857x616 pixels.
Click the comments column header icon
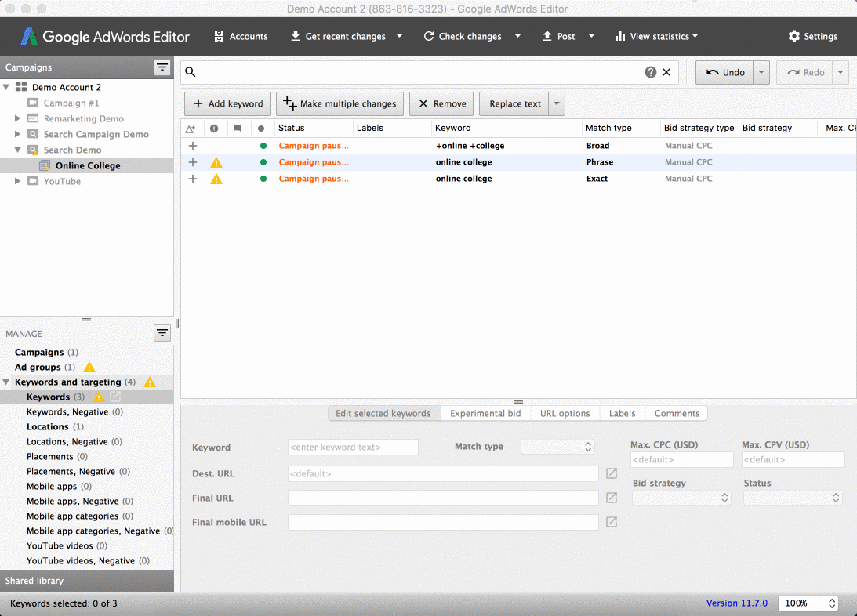click(238, 129)
